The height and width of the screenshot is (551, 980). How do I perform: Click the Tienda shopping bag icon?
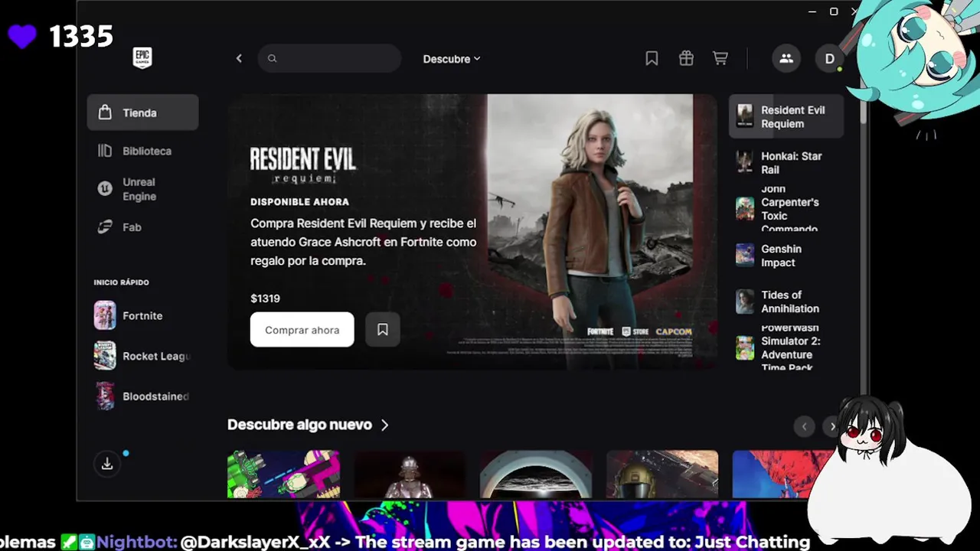[105, 112]
